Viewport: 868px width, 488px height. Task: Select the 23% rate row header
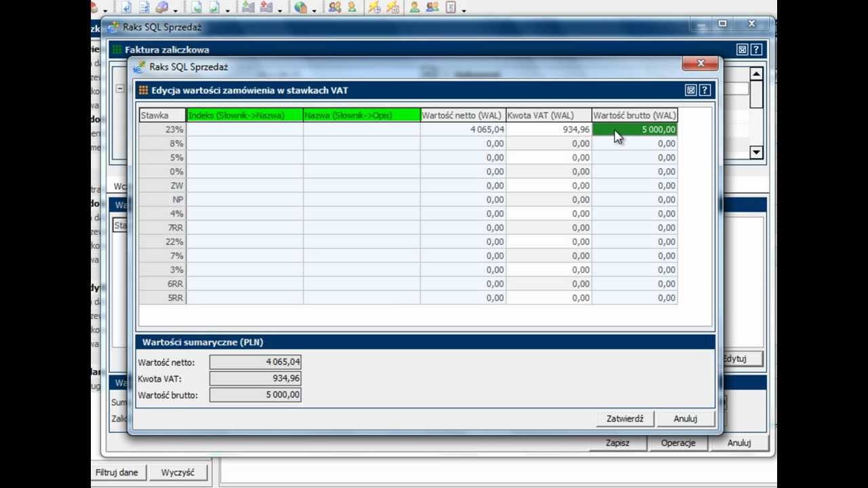tap(163, 129)
